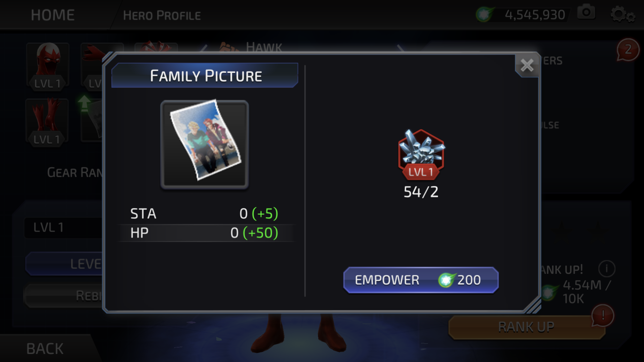Tap the Family Picture item thumbnail

(x=204, y=144)
